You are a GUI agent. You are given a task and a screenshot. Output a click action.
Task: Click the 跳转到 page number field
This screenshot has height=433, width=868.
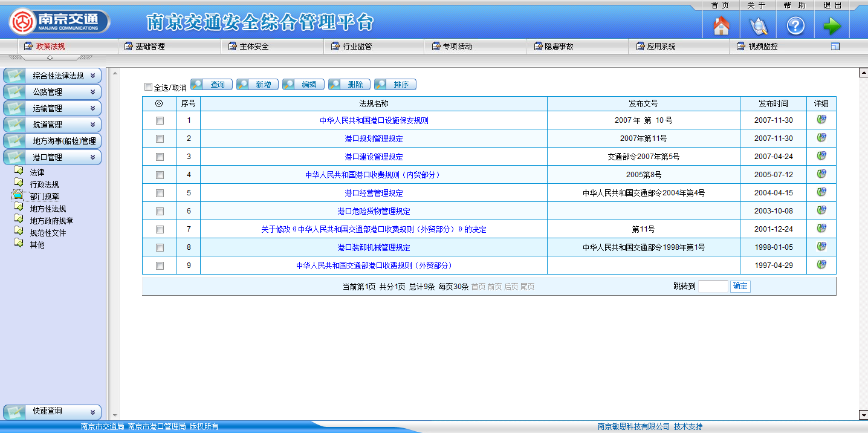tap(713, 286)
